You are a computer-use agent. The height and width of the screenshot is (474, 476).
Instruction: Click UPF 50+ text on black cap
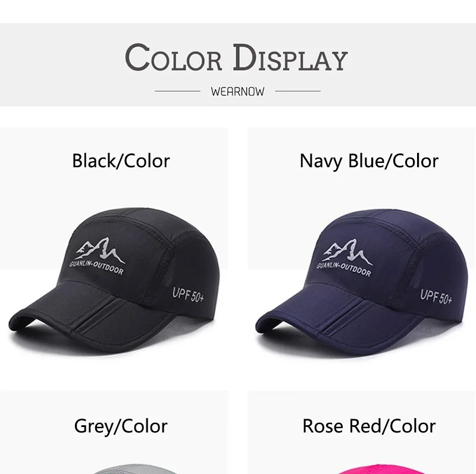pos(188,295)
